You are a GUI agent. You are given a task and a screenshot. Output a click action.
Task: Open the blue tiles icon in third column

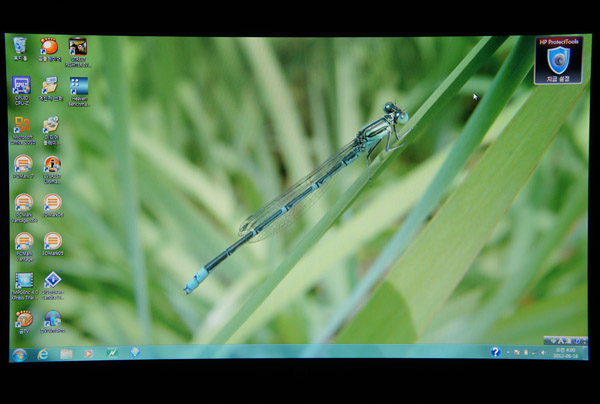click(x=78, y=87)
